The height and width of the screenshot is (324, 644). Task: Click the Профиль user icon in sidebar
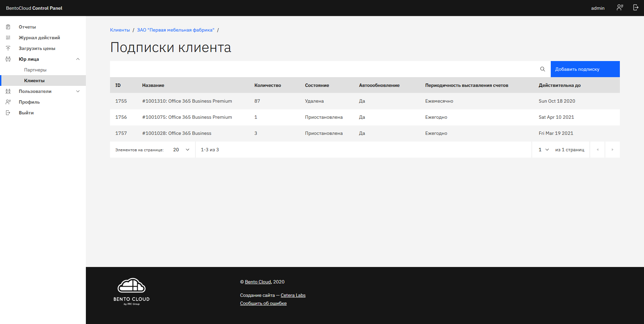8,102
